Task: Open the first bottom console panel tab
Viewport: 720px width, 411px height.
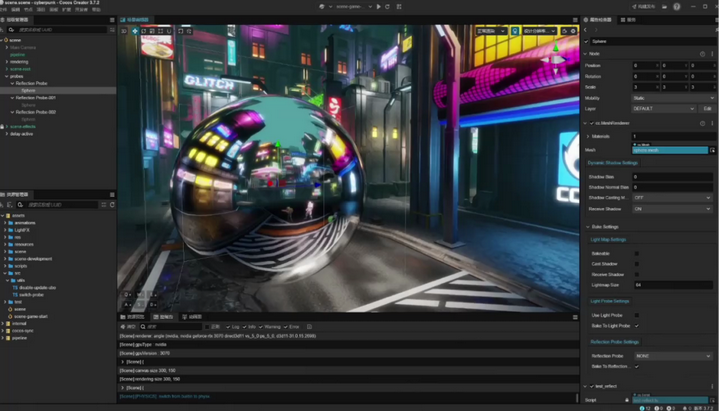Action: point(132,317)
